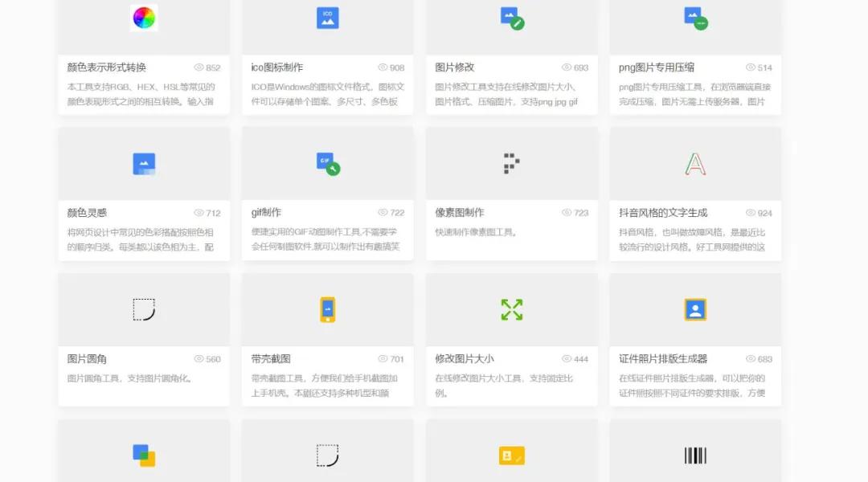Click the pixel pattern icon on 像素图制作 card

coord(511,163)
